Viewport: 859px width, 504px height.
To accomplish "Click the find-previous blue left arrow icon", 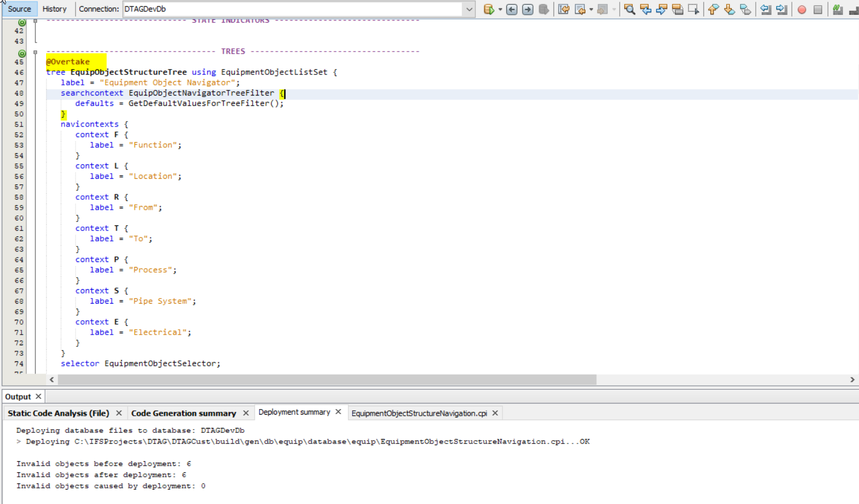I will pyautogui.click(x=646, y=9).
